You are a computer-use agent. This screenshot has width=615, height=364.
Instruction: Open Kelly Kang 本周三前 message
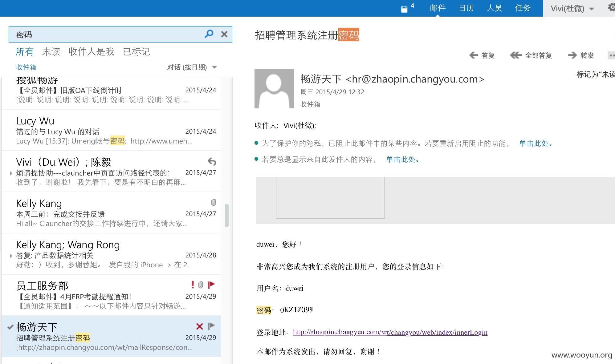tap(112, 213)
